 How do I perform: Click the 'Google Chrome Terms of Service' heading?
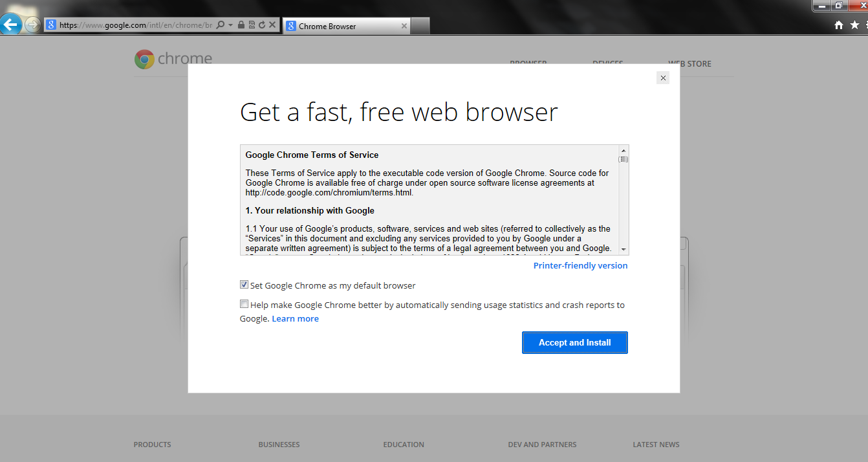pos(312,155)
